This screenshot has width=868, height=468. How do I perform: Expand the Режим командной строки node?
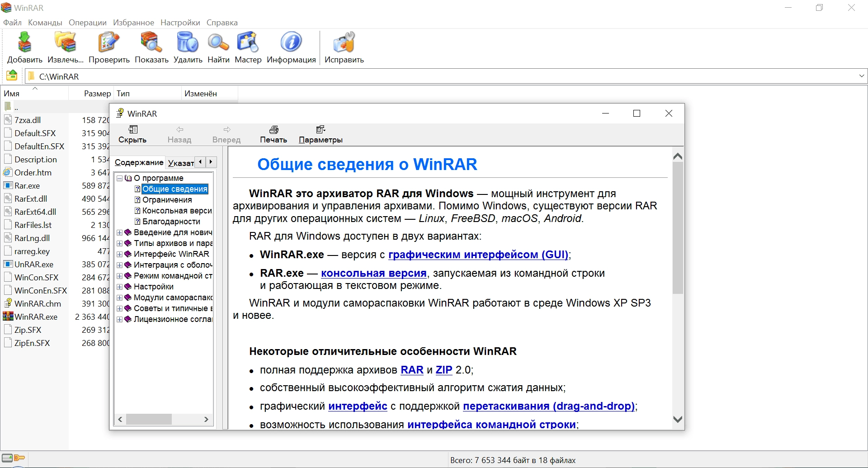pos(119,276)
